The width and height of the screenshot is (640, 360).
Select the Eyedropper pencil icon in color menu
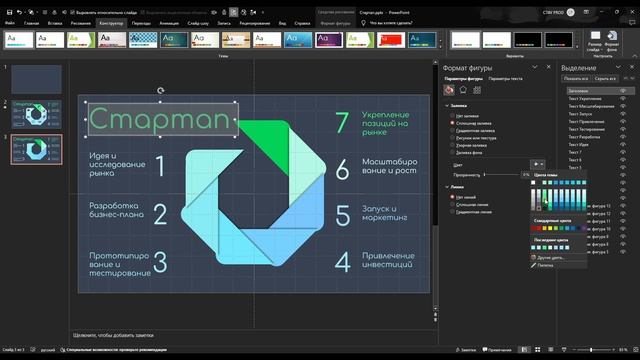point(533,265)
